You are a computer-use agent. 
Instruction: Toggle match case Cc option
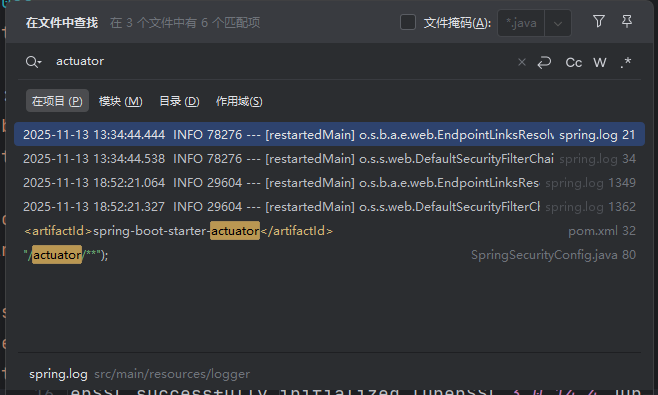(573, 62)
